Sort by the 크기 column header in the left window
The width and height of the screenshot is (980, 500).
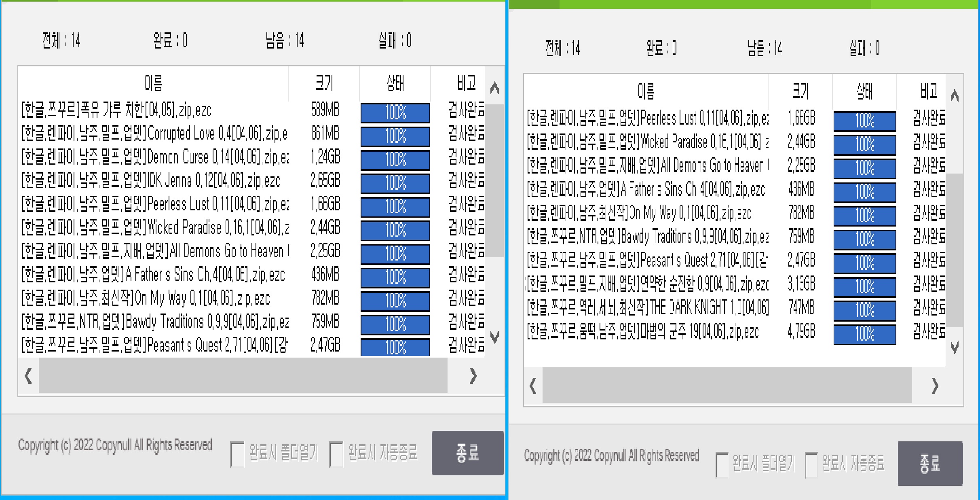click(x=324, y=83)
